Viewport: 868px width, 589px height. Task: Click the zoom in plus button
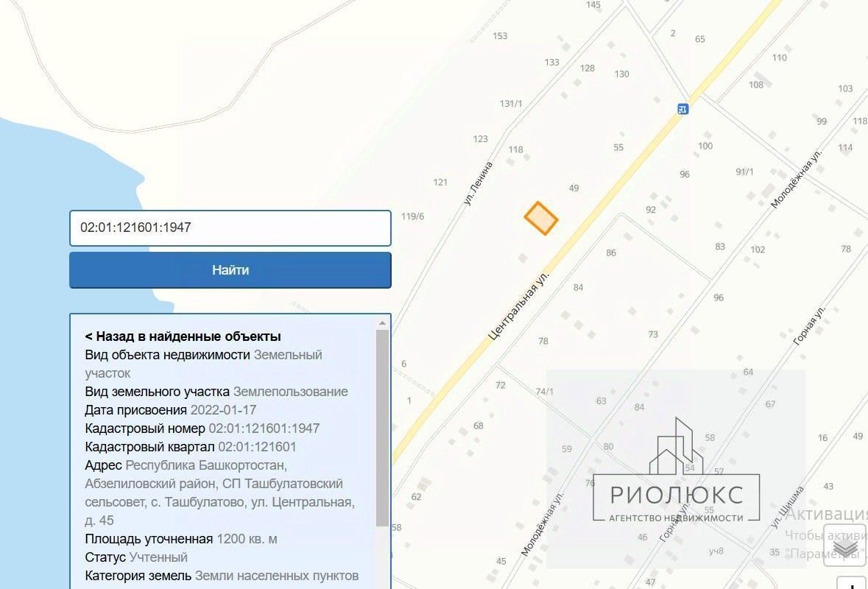(853, 583)
